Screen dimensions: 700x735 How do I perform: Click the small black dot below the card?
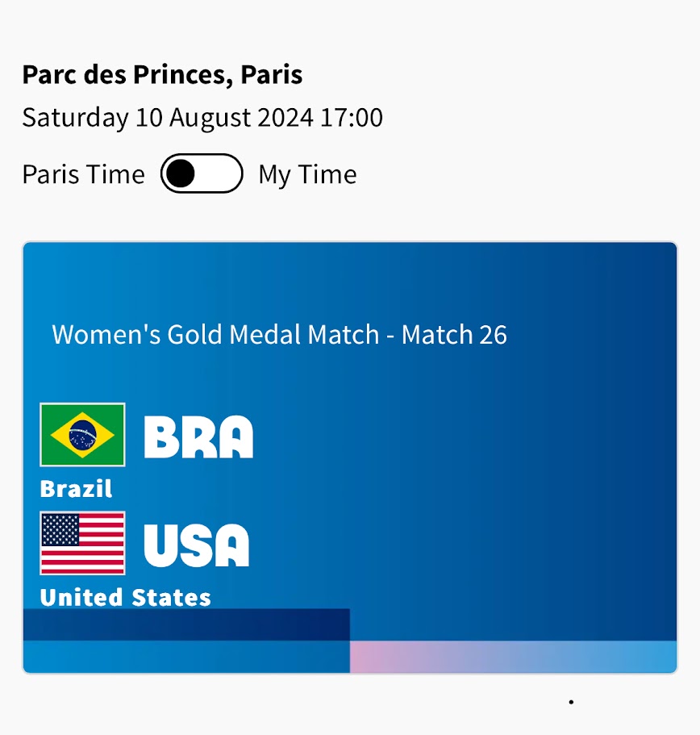pyautogui.click(x=571, y=702)
